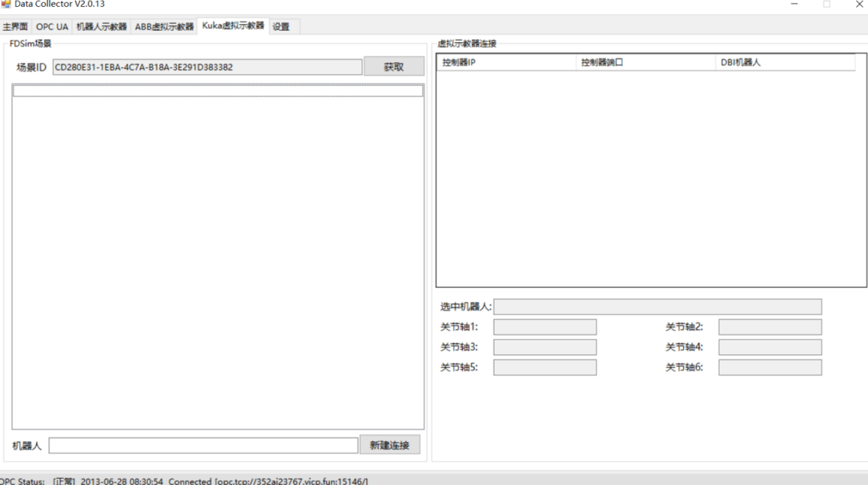Sort by 控制器端口 column header

pos(645,63)
